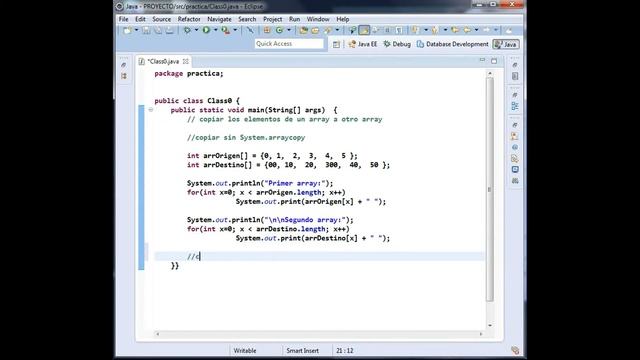Toggle Mark Occurrences toolbar button
The image size is (640, 360).
(364, 30)
